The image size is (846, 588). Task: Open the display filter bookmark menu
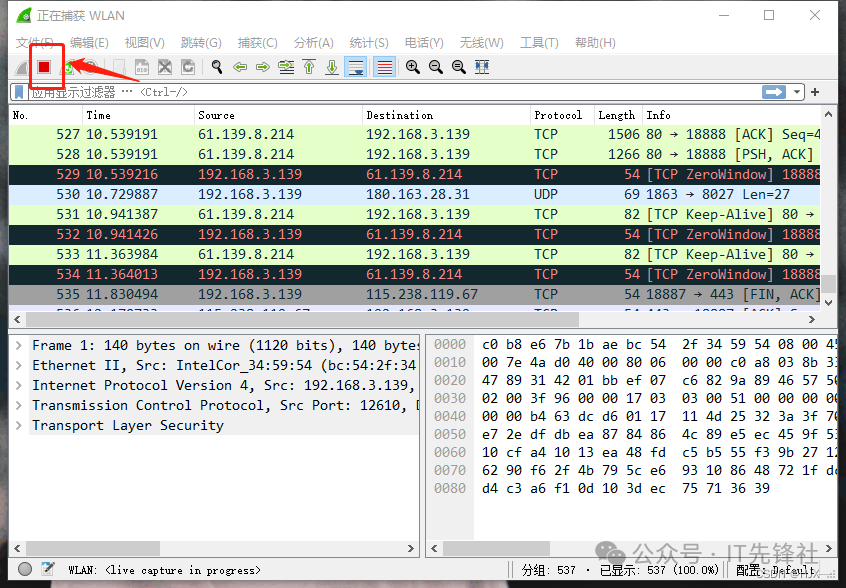[x=19, y=92]
